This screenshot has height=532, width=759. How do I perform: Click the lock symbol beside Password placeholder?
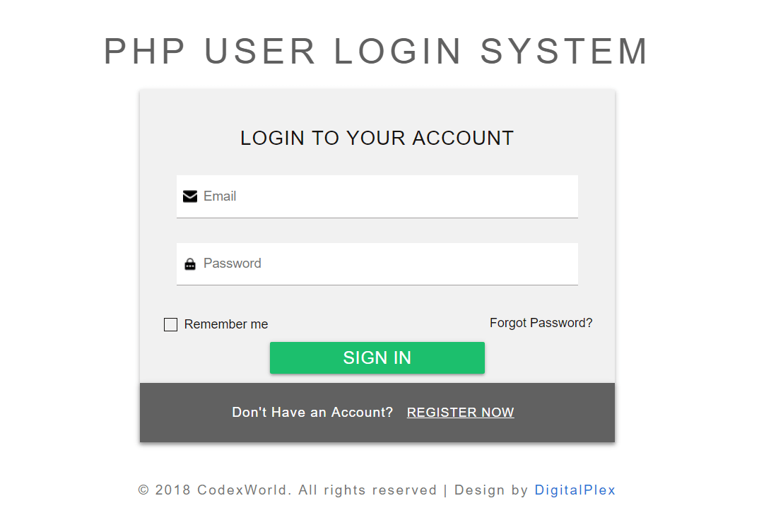tap(190, 263)
